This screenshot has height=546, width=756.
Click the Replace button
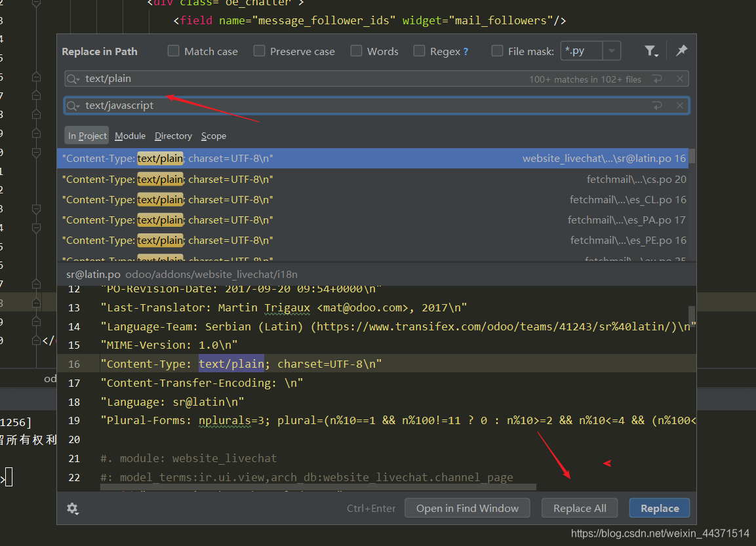[660, 509]
